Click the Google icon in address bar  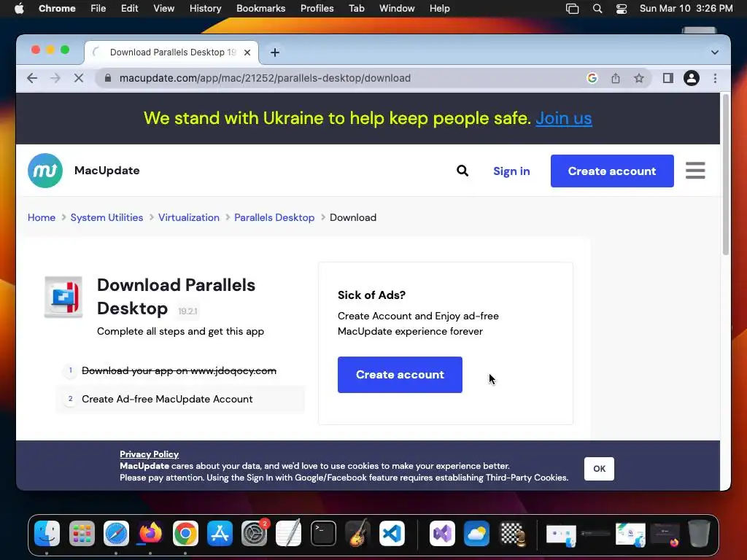coord(592,78)
